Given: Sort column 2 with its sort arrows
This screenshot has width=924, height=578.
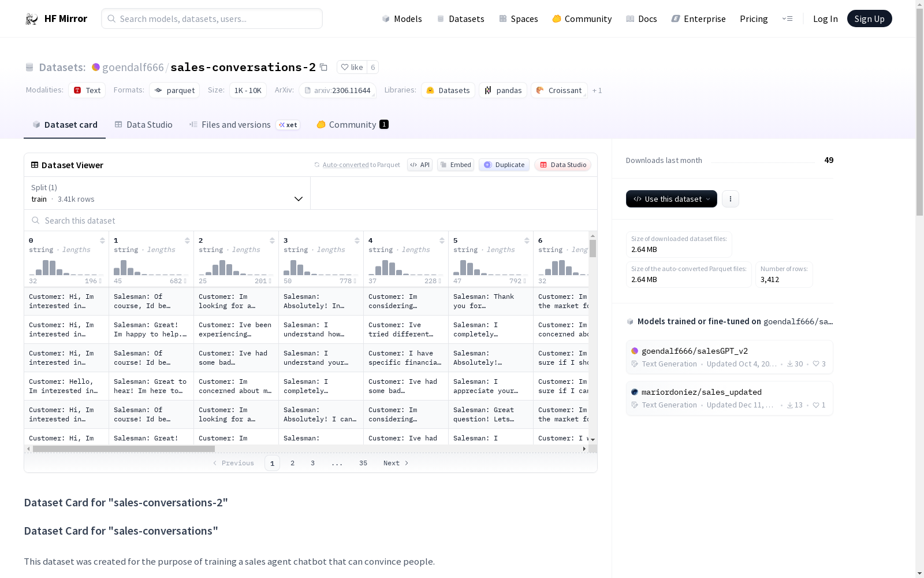Looking at the screenshot, I should 272,240.
